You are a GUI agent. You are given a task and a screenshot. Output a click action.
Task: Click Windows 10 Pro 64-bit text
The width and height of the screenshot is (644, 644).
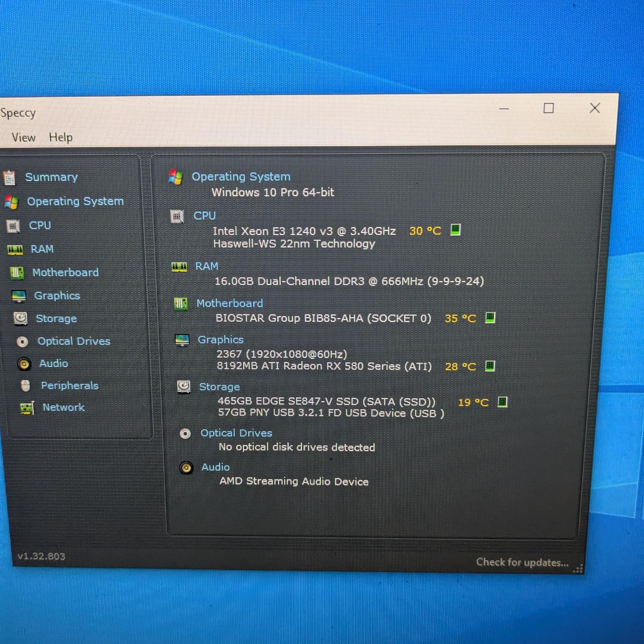point(273,192)
